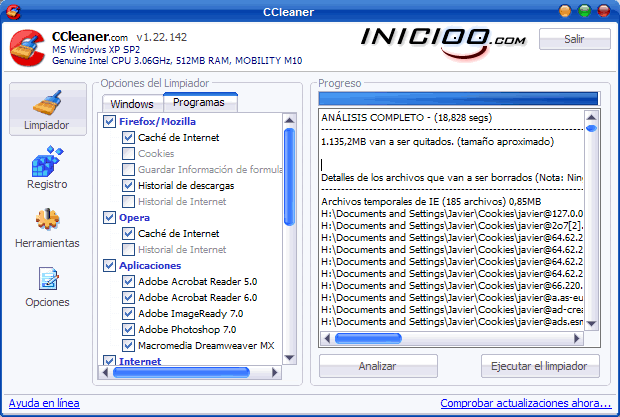Click the ANÁLISIS COMPLETO log line

coord(406,118)
